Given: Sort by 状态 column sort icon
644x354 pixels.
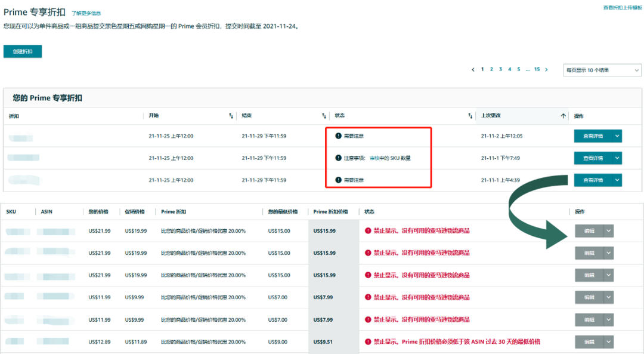Looking at the screenshot, I should pyautogui.click(x=470, y=116).
